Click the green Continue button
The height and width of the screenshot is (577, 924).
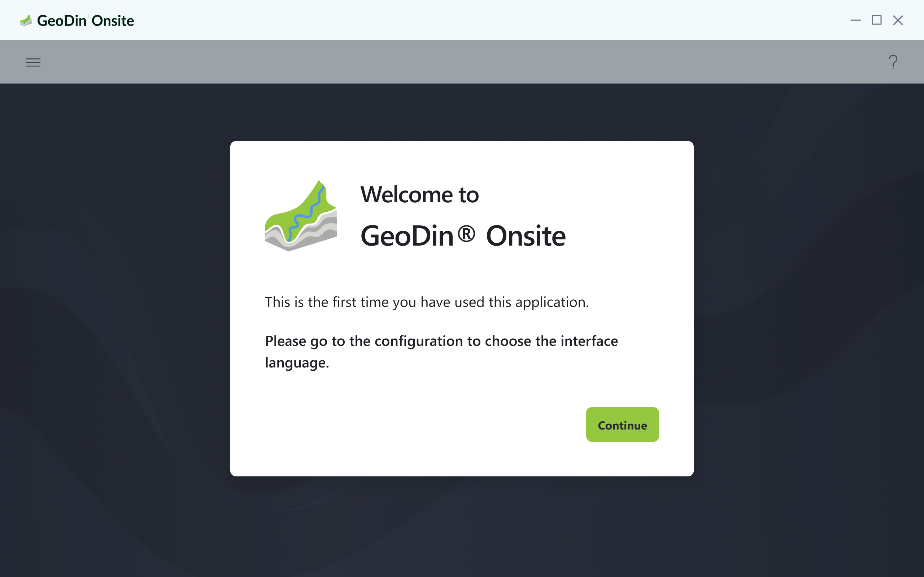(x=622, y=424)
